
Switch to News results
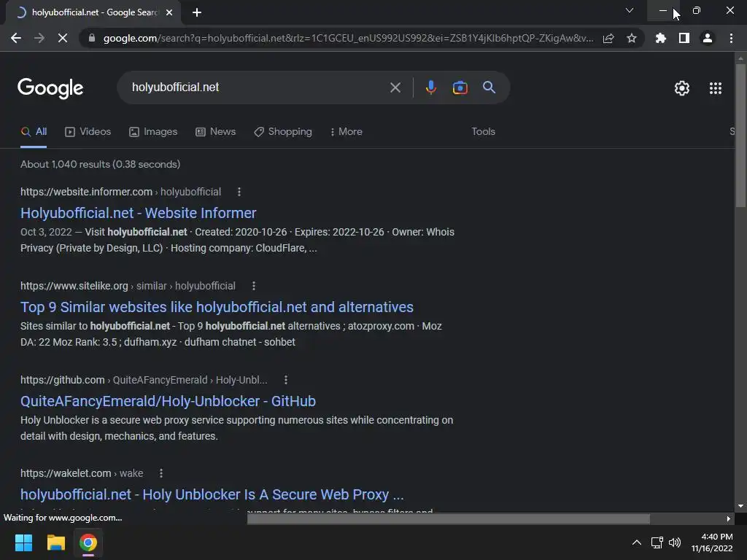click(x=215, y=132)
